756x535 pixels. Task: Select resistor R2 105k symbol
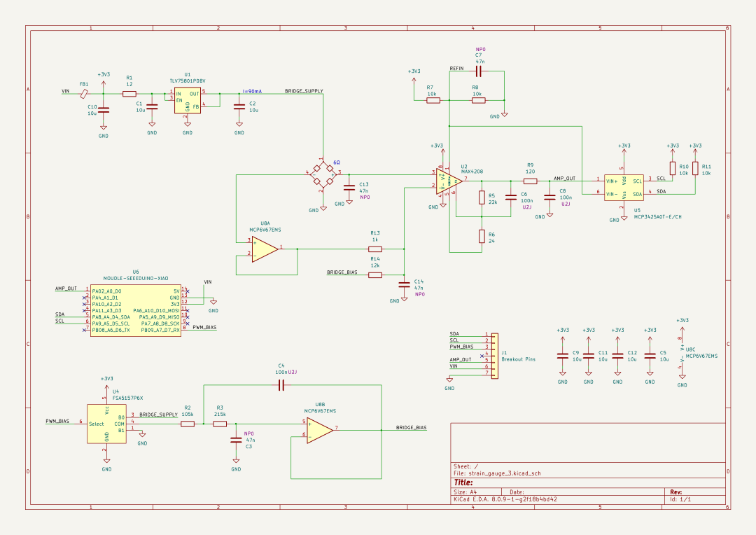pos(188,424)
